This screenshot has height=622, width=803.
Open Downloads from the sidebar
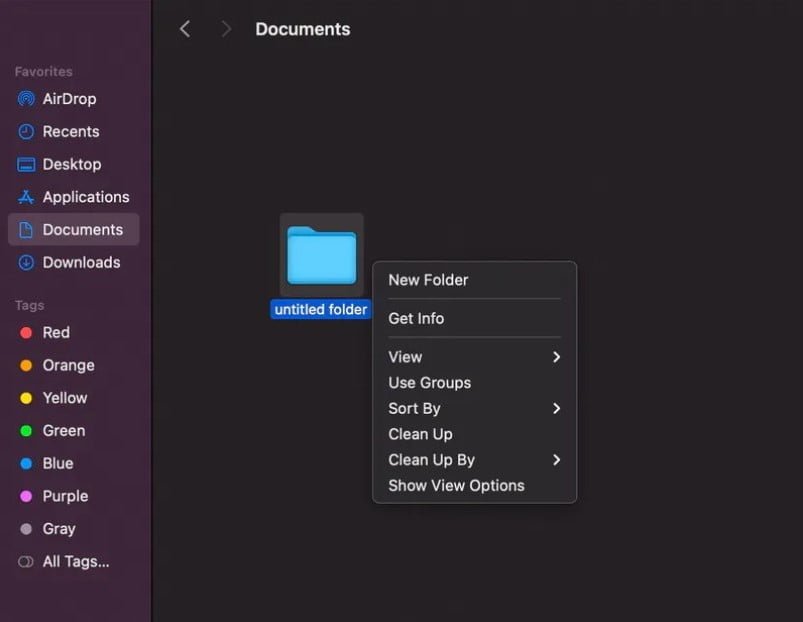pyautogui.click(x=81, y=262)
